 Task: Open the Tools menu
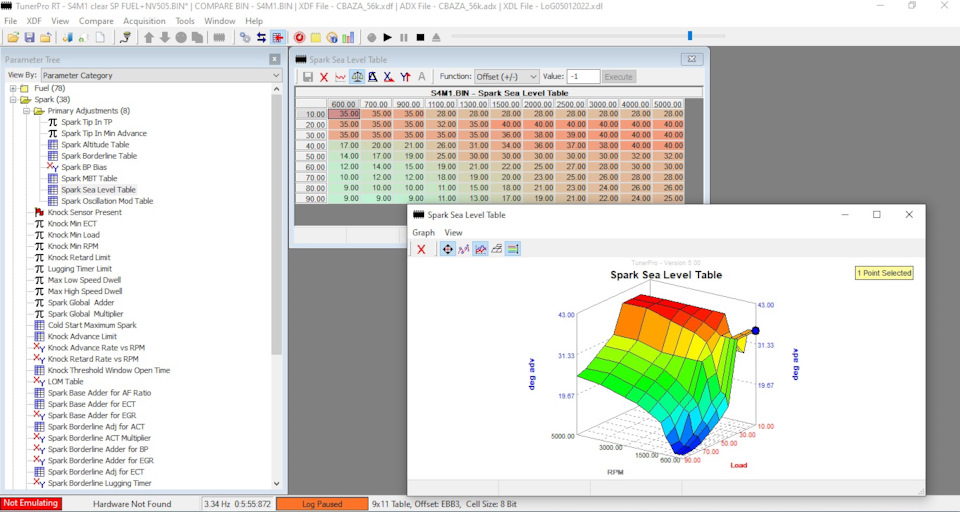pyautogui.click(x=185, y=21)
